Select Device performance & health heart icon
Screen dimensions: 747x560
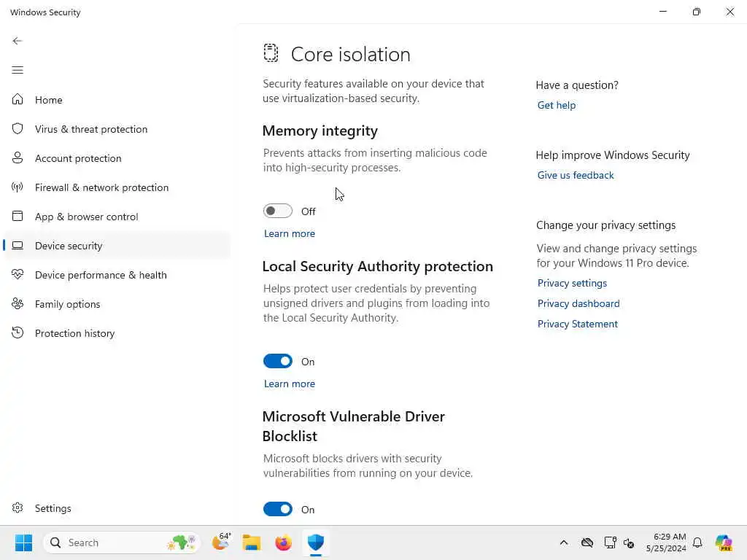tap(18, 275)
